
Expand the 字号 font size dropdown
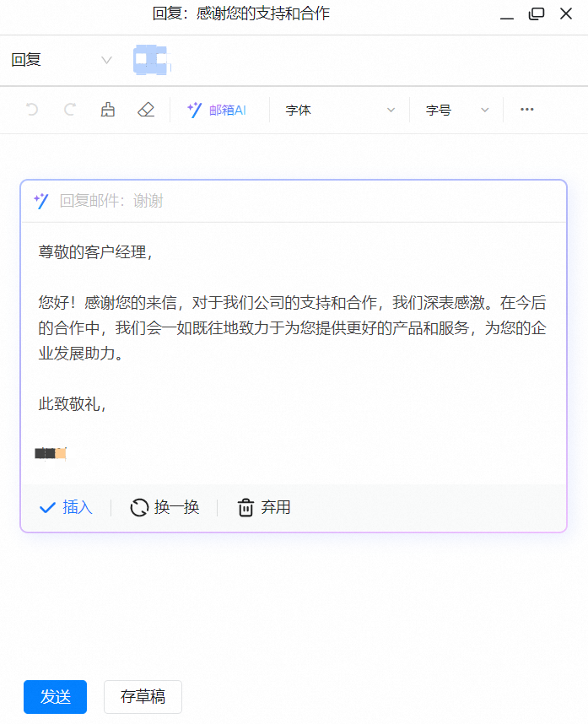(x=457, y=110)
